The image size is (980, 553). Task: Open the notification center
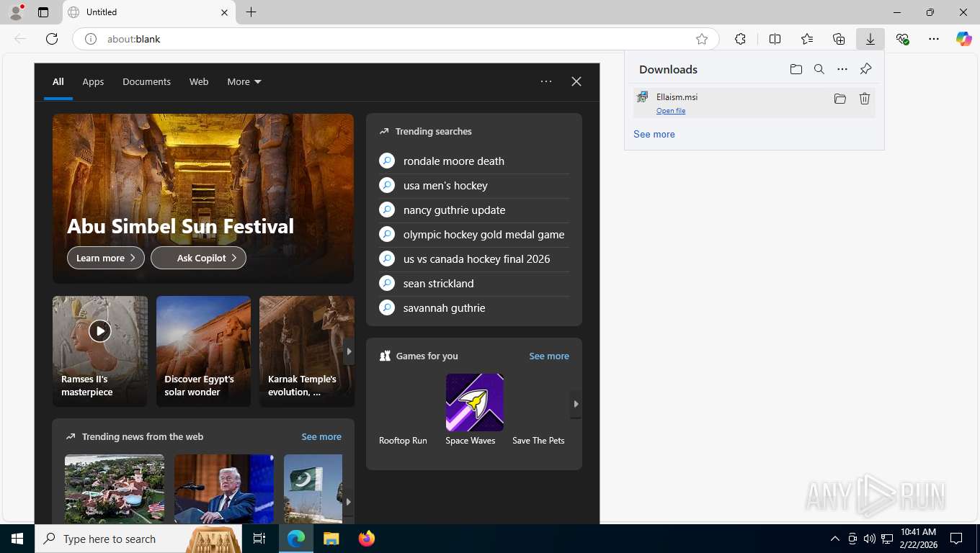pos(956,539)
